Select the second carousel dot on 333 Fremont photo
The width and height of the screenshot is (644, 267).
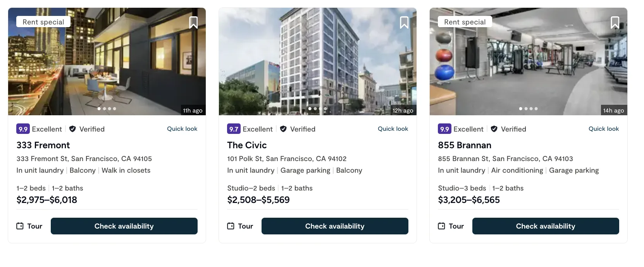click(x=104, y=109)
